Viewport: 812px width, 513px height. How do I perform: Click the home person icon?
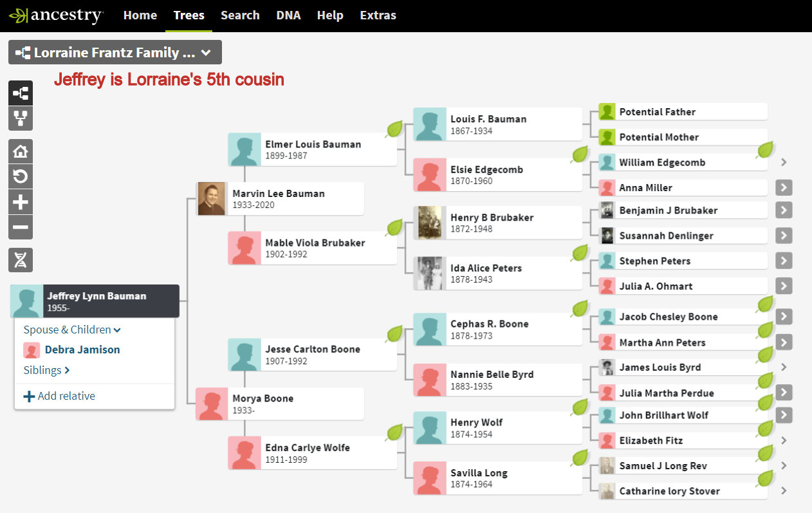click(21, 151)
